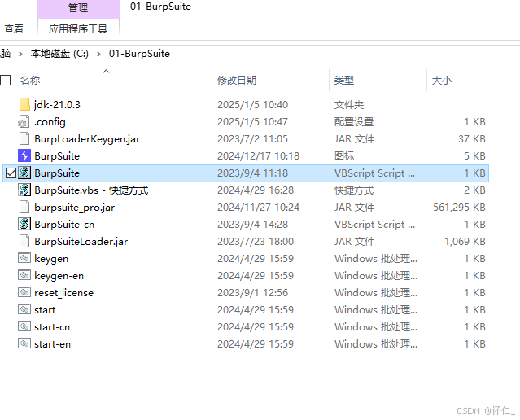Select the start-en file name

[x=52, y=344]
